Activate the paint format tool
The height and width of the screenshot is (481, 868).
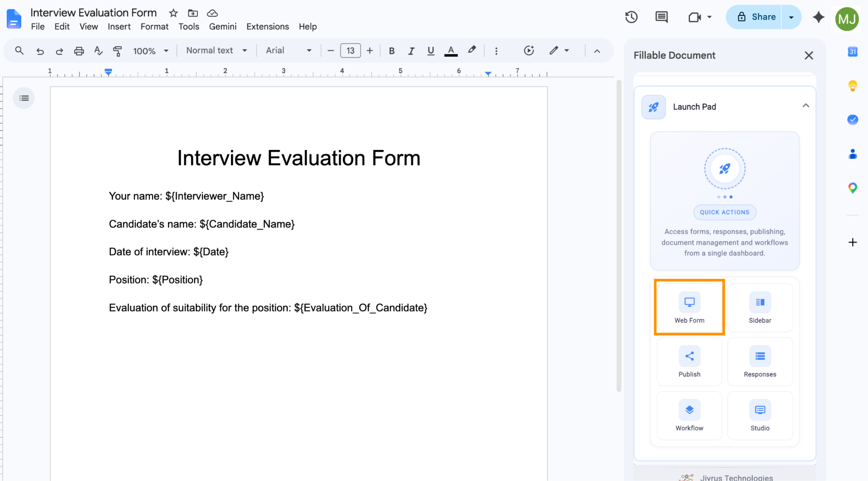[x=118, y=51]
